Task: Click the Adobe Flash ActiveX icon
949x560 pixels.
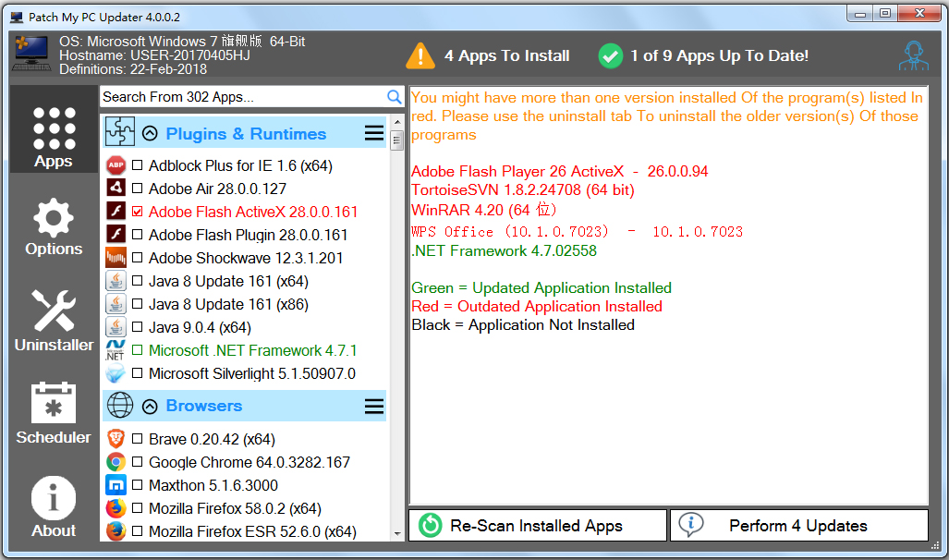Action: [116, 212]
